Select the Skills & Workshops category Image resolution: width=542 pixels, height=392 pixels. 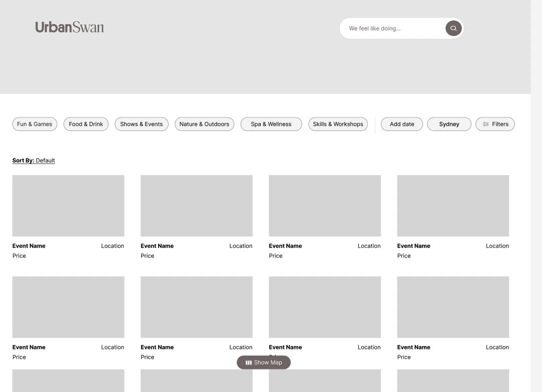338,124
